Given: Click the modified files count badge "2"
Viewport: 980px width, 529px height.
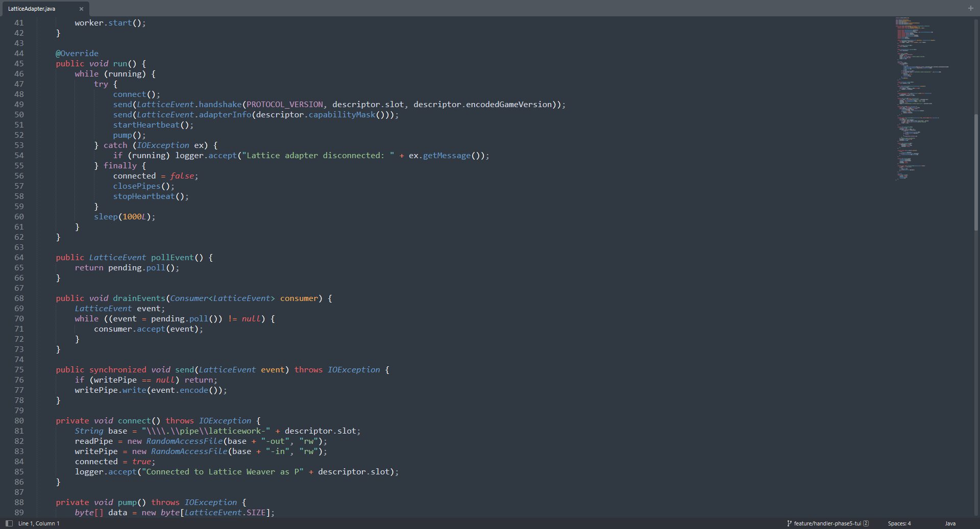Looking at the screenshot, I should tap(866, 523).
